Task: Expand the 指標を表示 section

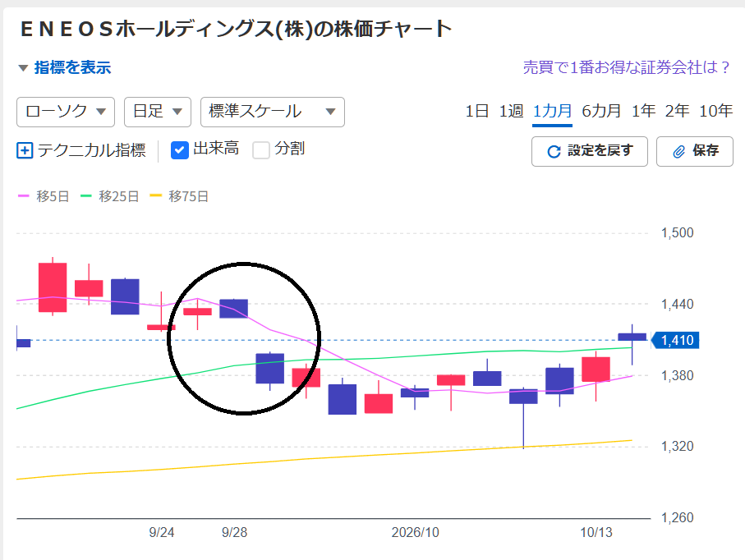Action: pos(65,68)
